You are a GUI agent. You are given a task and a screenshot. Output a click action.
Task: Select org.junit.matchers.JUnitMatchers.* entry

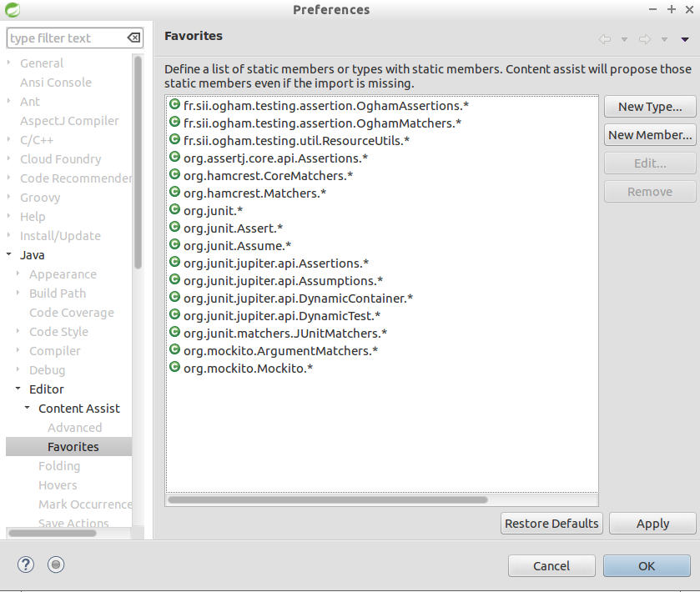[285, 334]
